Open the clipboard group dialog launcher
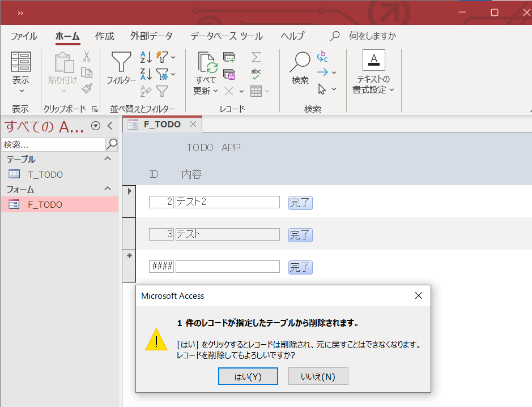Viewport: 532px width, 407px height. click(95, 109)
